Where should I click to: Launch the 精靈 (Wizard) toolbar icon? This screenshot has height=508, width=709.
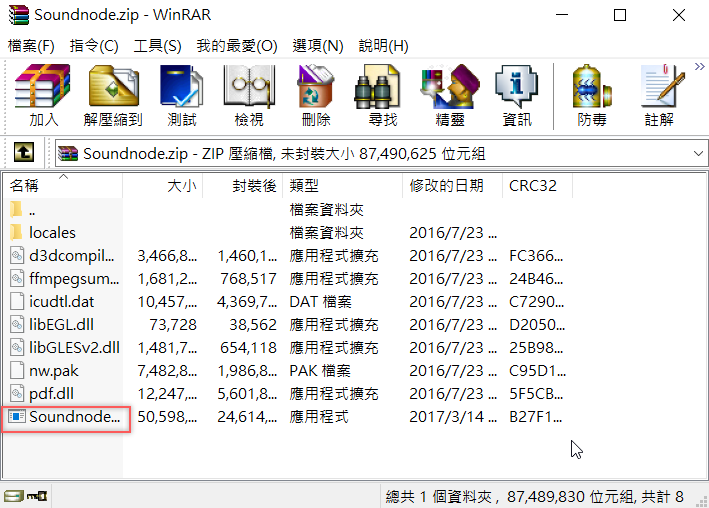point(449,96)
